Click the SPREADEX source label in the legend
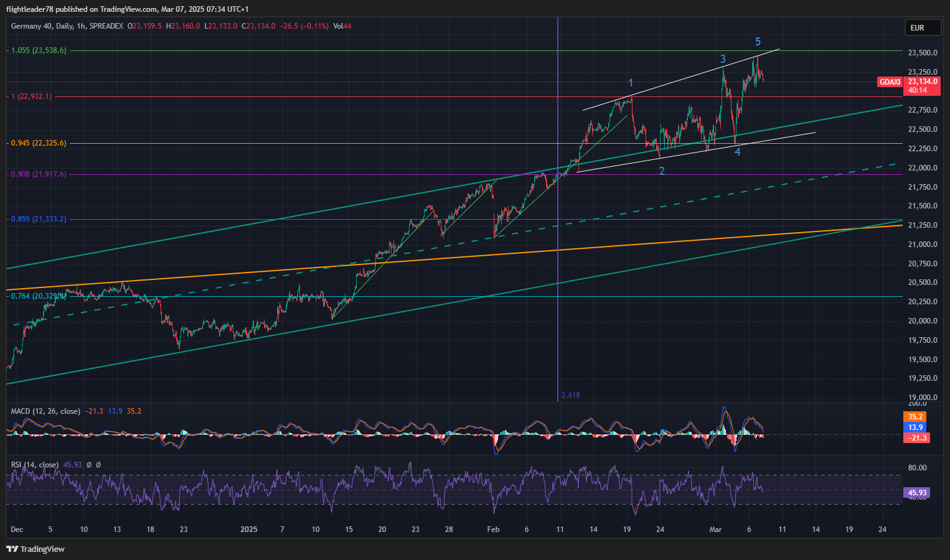 (106, 26)
